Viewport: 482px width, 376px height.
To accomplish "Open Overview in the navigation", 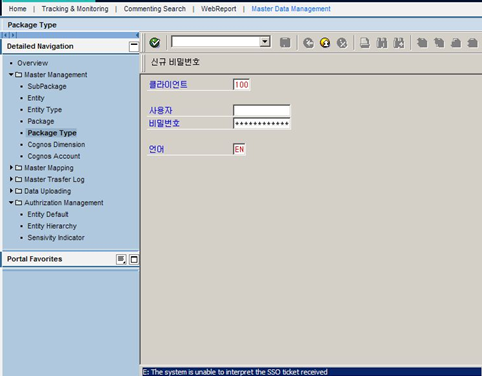I will (33, 63).
